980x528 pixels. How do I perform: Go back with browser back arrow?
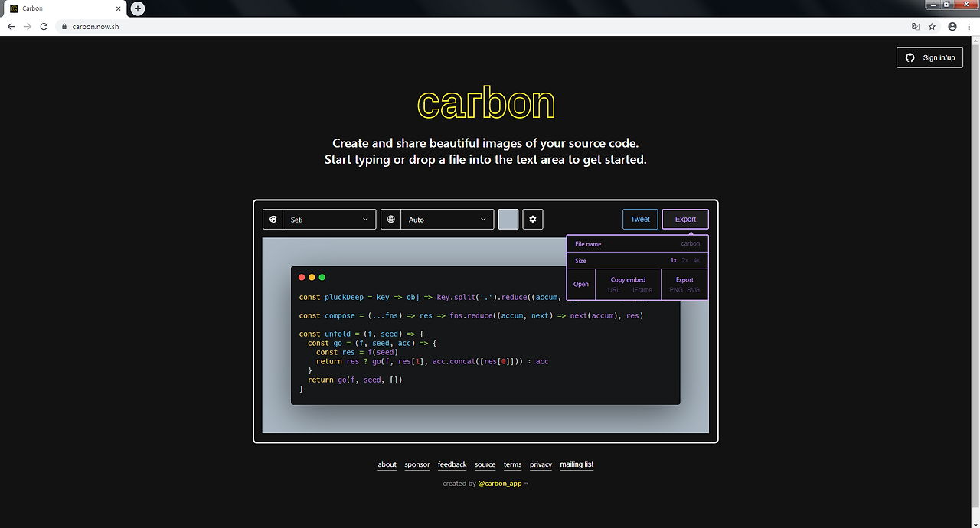11,26
